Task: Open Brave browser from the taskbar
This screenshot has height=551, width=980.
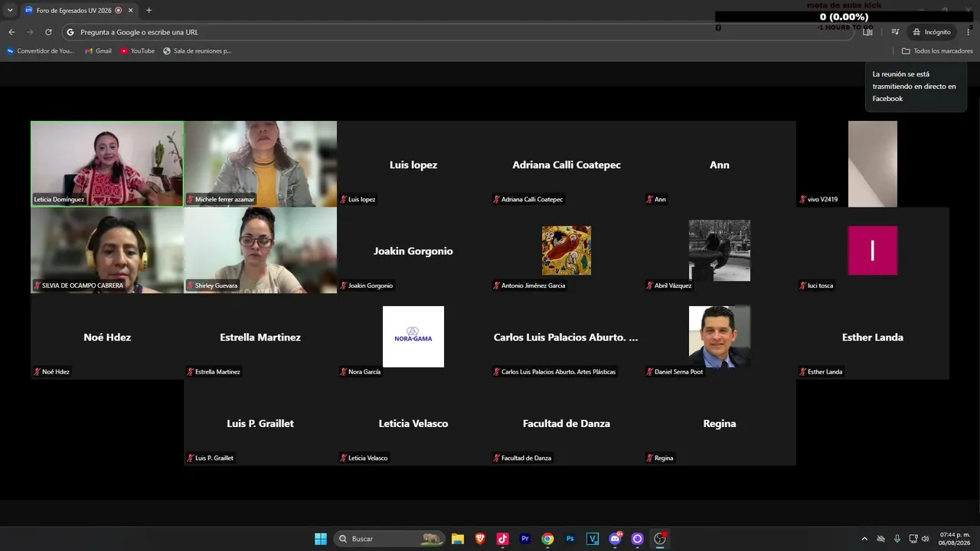Action: pyautogui.click(x=480, y=539)
